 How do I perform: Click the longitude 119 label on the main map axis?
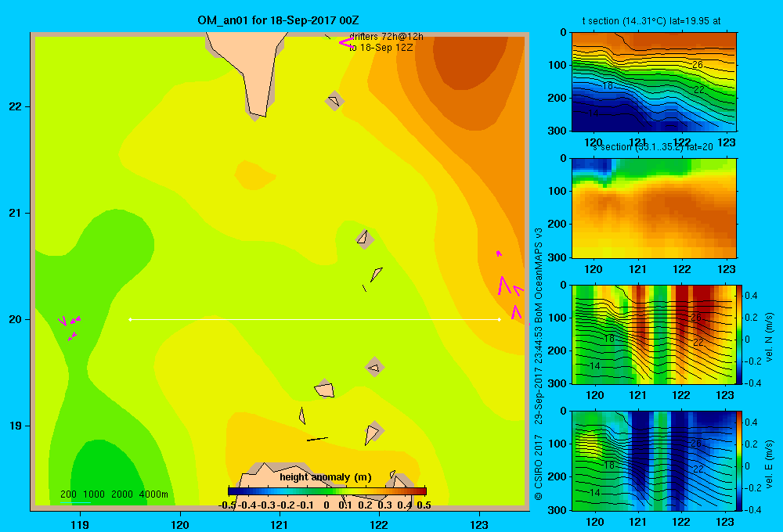click(80, 524)
